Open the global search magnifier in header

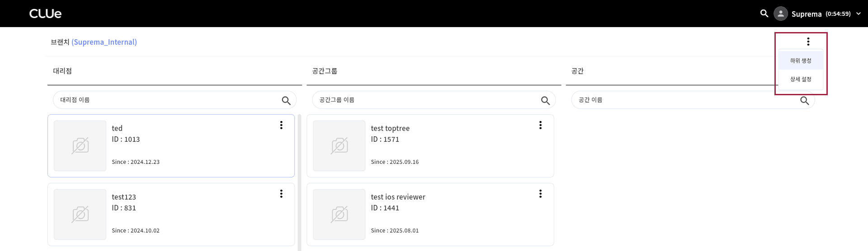pyautogui.click(x=764, y=14)
